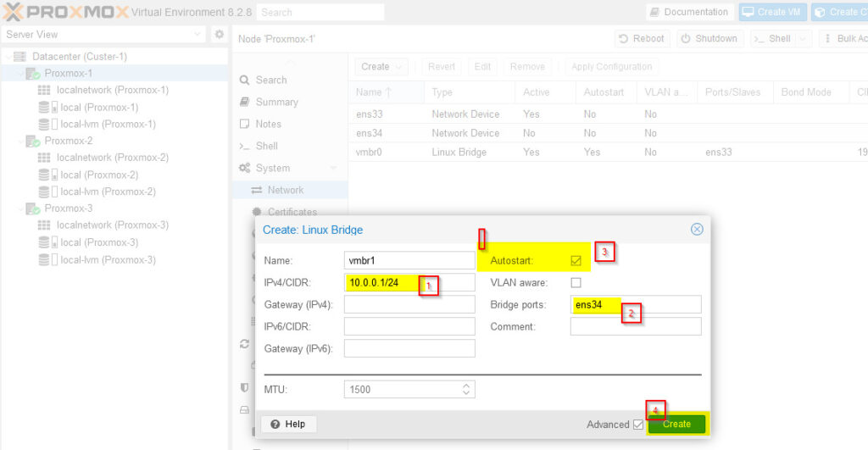Open the Notes menu item
The width and height of the screenshot is (868, 450).
(290, 124)
